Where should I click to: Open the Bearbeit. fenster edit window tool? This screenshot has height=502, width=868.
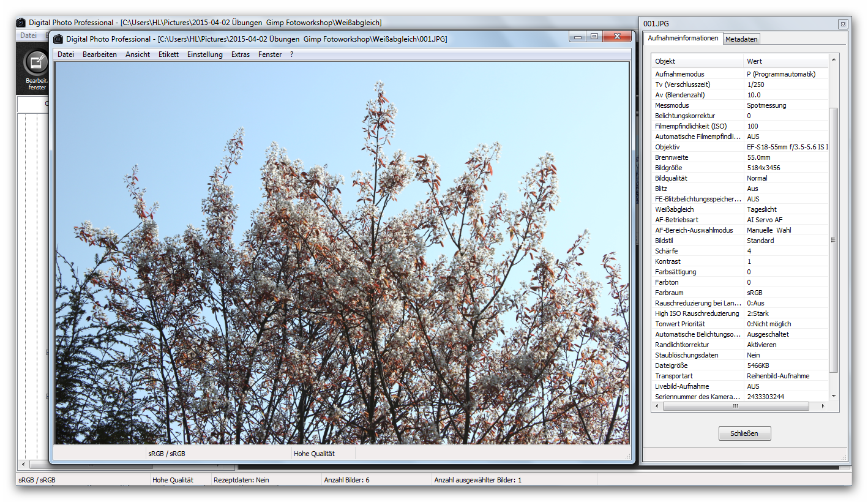pos(37,71)
